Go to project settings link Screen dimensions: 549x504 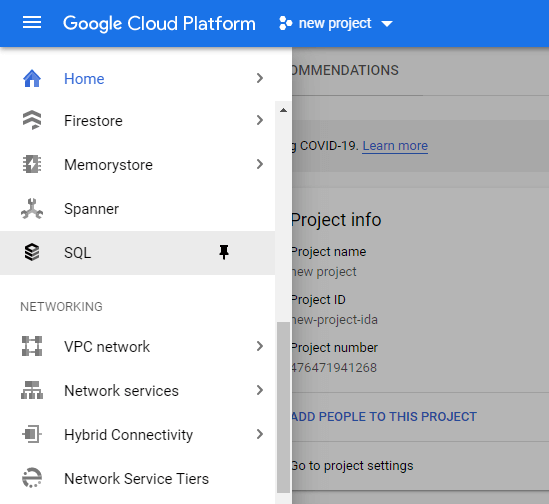pyautogui.click(x=352, y=465)
